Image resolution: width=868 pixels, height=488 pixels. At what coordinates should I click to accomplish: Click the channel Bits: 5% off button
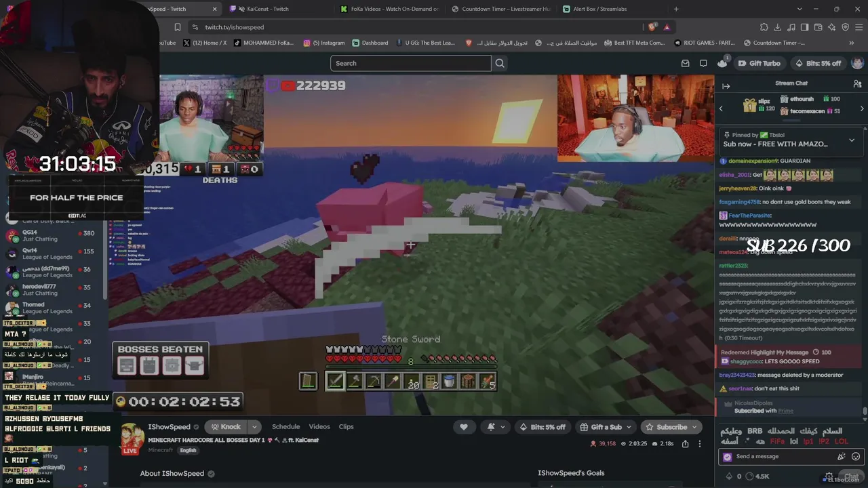(x=542, y=427)
